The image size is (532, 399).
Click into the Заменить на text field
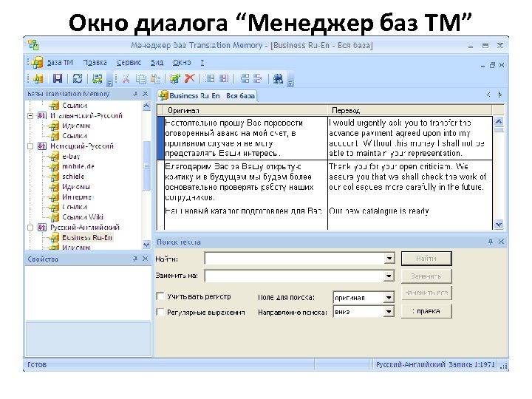pyautogui.click(x=295, y=276)
